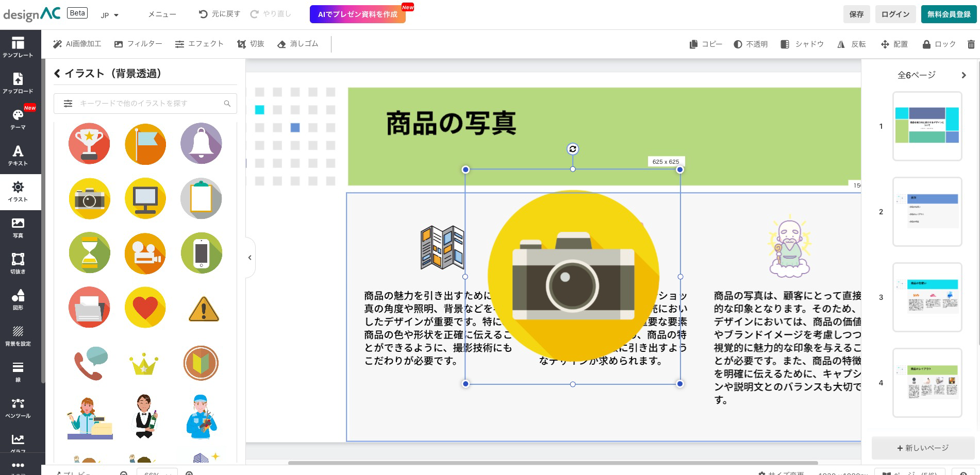Collapse the illustration side panel
Viewport: 980px width, 475px height.
point(250,257)
